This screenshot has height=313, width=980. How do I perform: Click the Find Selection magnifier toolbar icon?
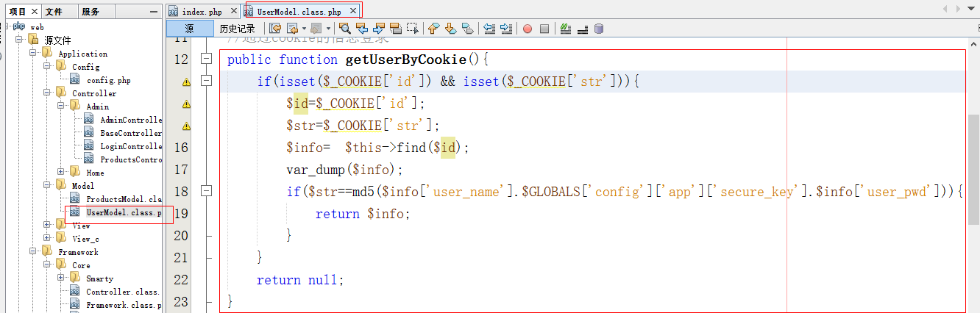coord(344,29)
